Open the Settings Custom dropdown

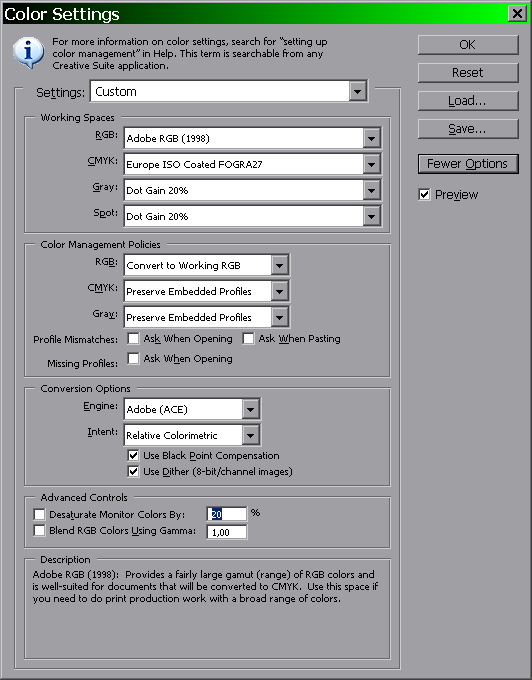tap(229, 92)
